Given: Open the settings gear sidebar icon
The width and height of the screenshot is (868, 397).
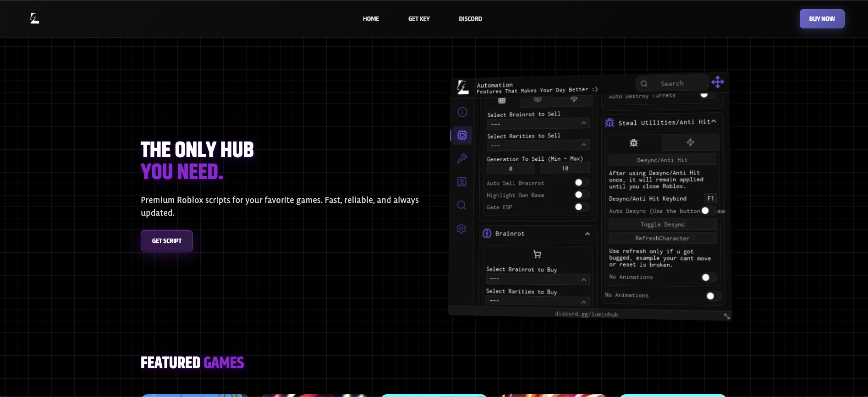Looking at the screenshot, I should (461, 228).
